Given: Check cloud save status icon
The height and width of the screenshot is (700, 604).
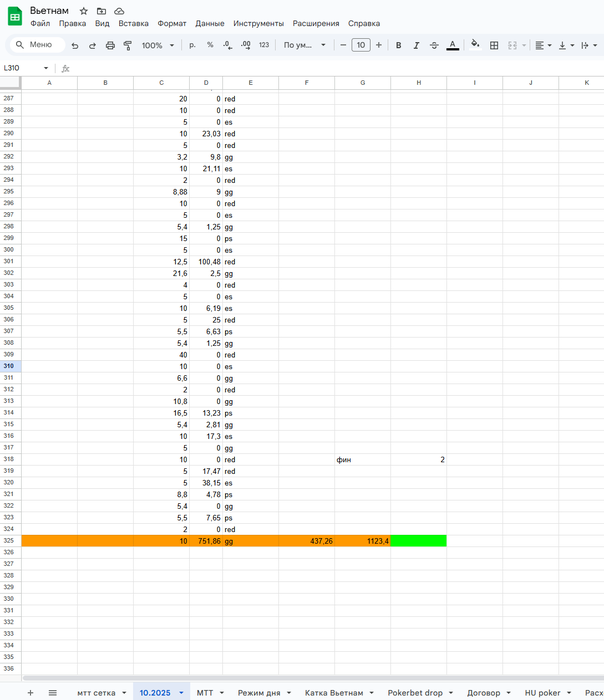Looking at the screenshot, I should coord(119,11).
